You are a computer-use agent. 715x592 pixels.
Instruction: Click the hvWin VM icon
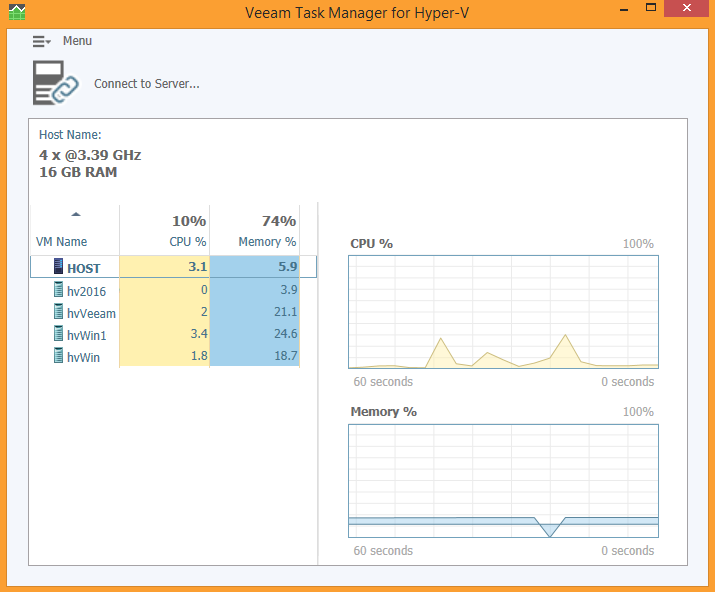click(58, 355)
